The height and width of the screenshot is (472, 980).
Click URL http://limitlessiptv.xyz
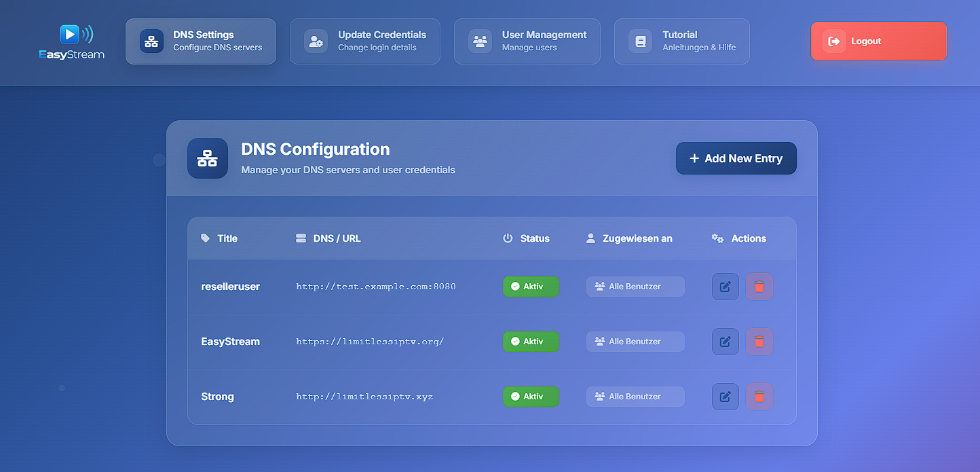tap(364, 397)
